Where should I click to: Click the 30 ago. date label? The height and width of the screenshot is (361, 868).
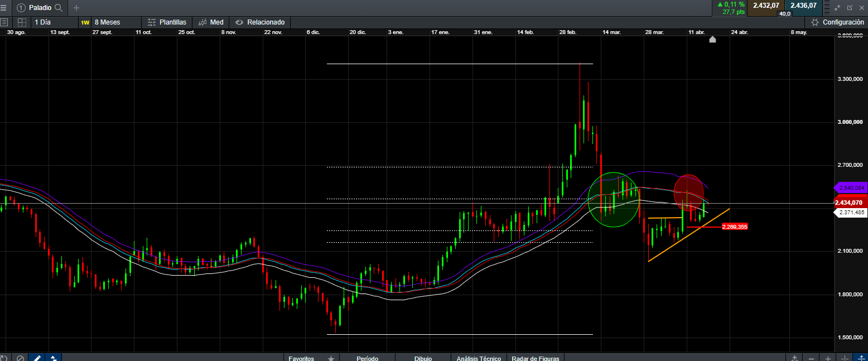[x=17, y=32]
